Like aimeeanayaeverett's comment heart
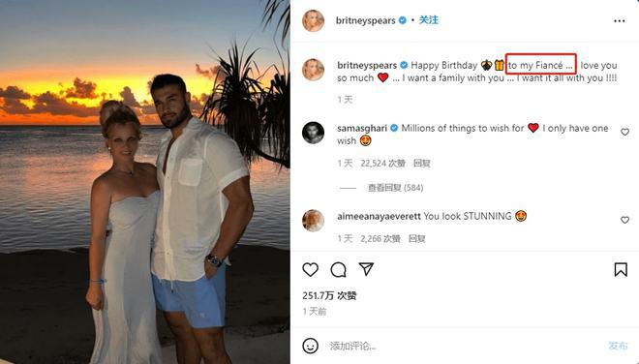This screenshot has height=364, width=639. [624, 220]
